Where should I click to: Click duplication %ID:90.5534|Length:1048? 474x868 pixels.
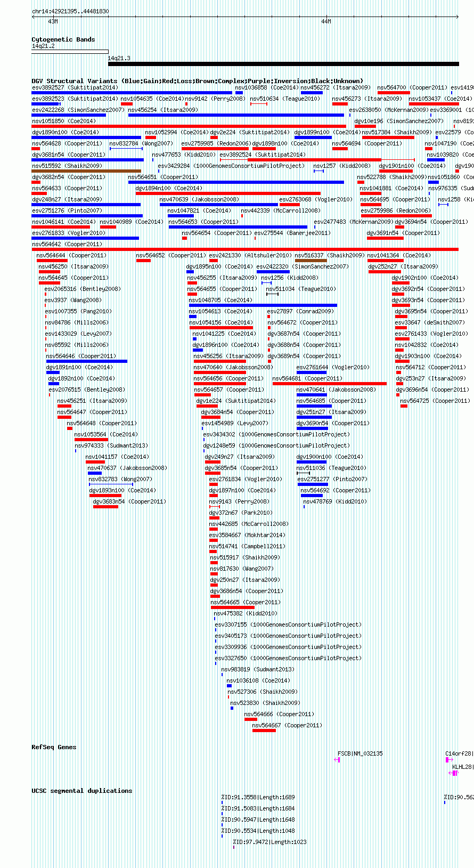tap(258, 831)
